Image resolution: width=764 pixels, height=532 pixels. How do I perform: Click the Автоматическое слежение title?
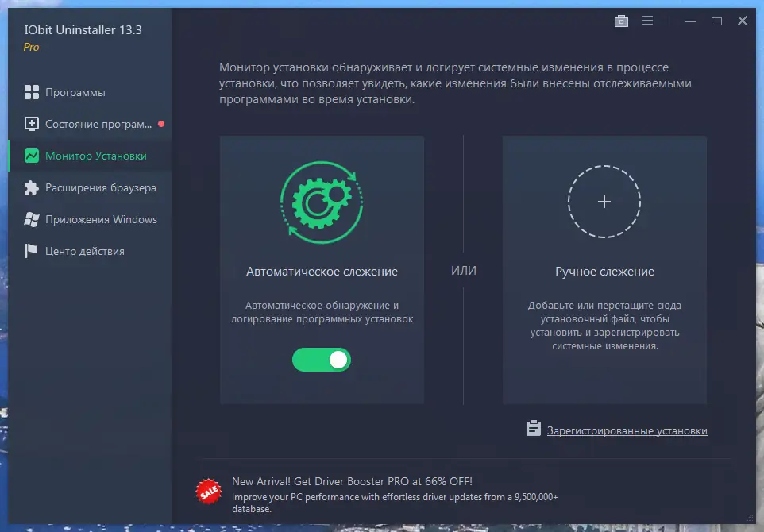pyautogui.click(x=322, y=272)
